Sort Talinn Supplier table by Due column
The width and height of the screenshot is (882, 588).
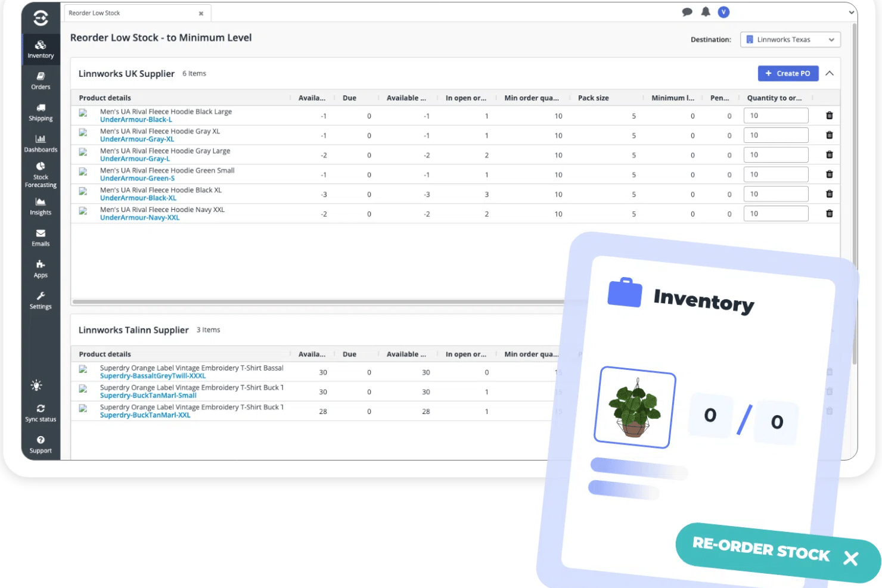(x=349, y=354)
